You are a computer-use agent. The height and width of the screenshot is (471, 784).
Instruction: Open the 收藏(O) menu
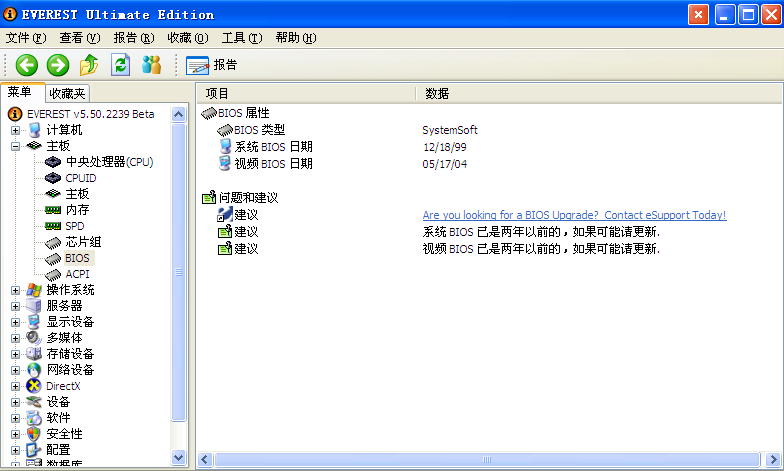click(x=188, y=38)
